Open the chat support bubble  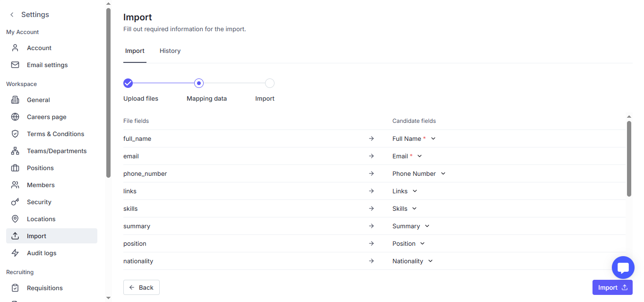[x=623, y=268]
